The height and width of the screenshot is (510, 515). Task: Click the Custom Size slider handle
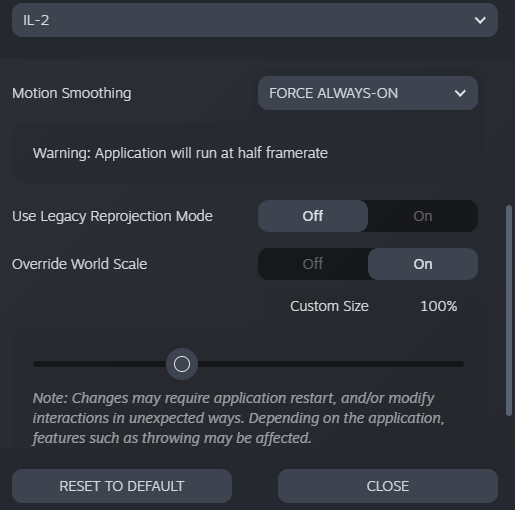point(182,364)
